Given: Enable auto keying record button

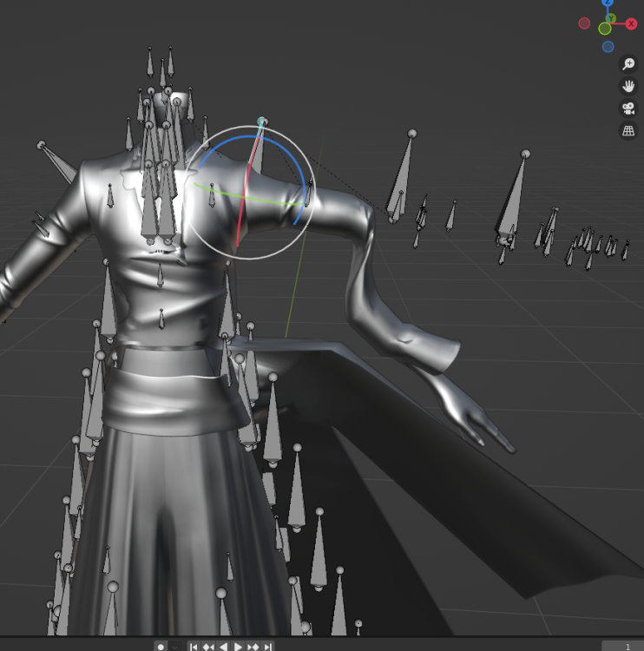Looking at the screenshot, I should 161,647.
